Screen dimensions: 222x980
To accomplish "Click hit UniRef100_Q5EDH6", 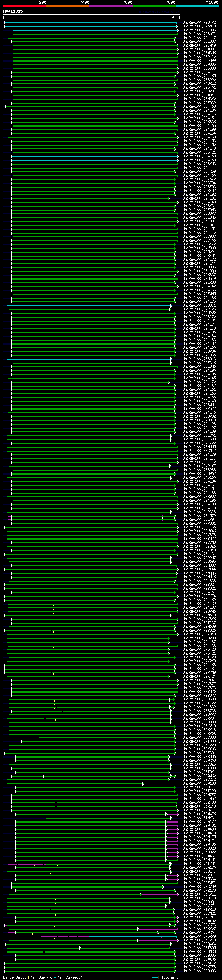I will 199,367.
